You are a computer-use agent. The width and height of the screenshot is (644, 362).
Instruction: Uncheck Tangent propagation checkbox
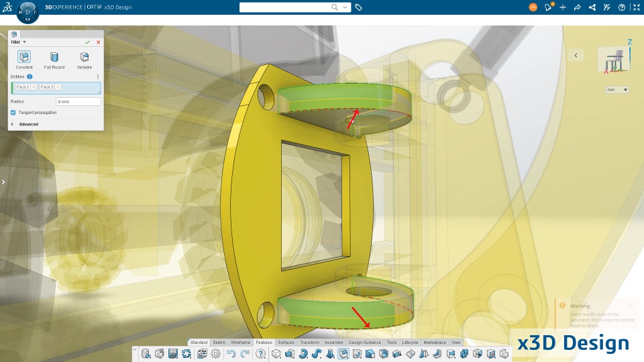[x=13, y=113]
